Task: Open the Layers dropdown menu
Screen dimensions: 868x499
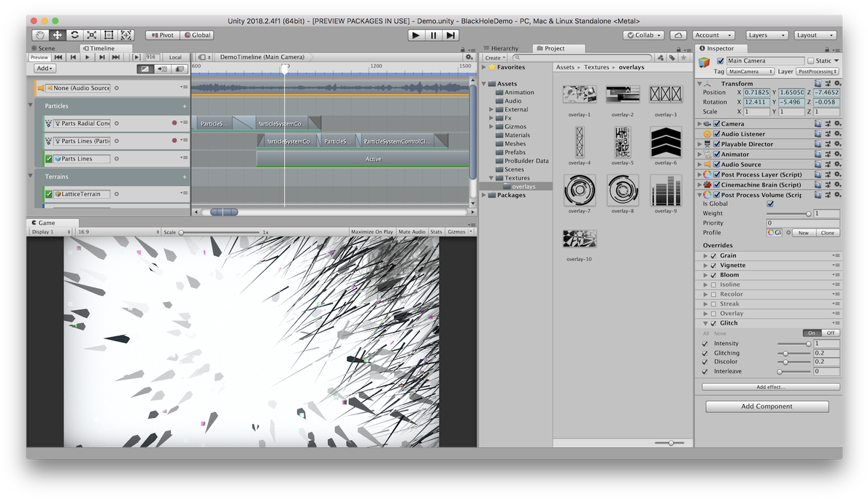Action: (765, 35)
